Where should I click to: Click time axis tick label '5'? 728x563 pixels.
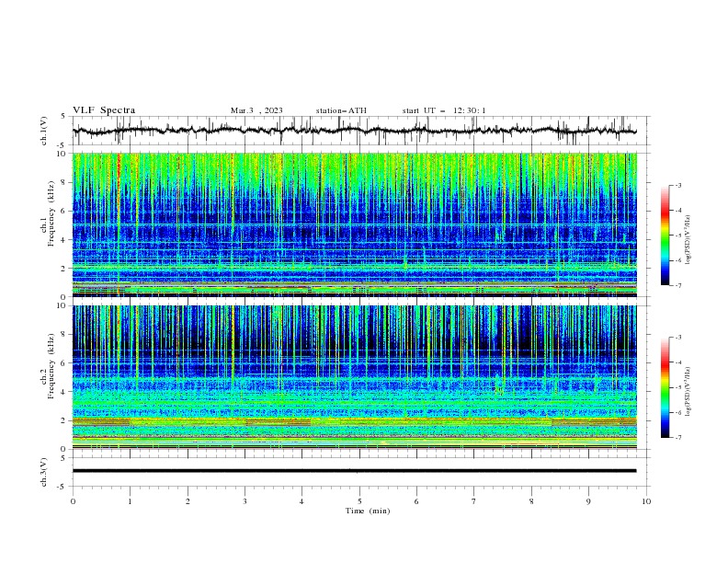[359, 501]
